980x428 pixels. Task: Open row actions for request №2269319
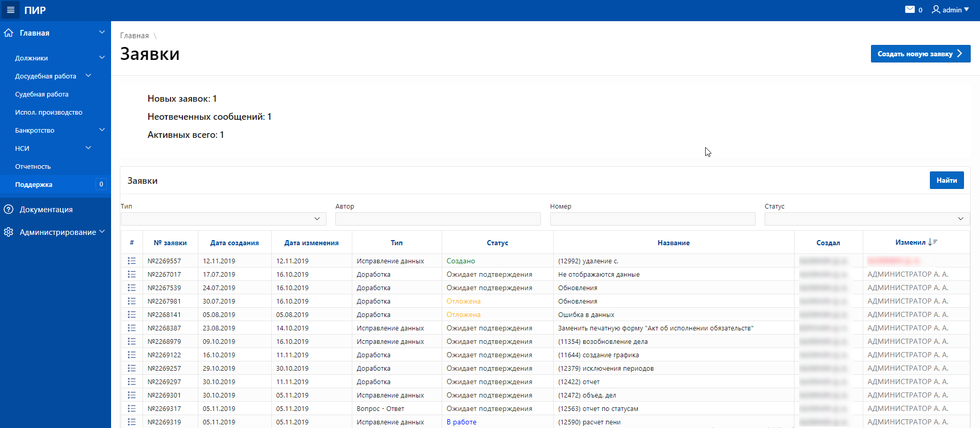coord(132,422)
